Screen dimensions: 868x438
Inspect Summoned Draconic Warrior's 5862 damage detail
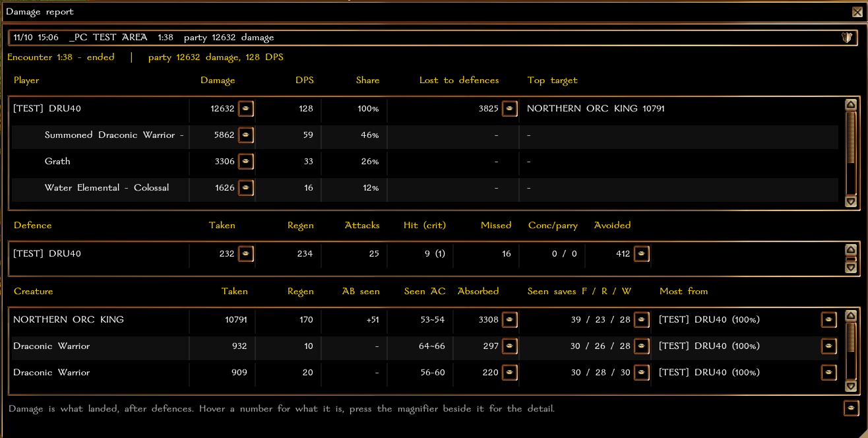coord(246,135)
